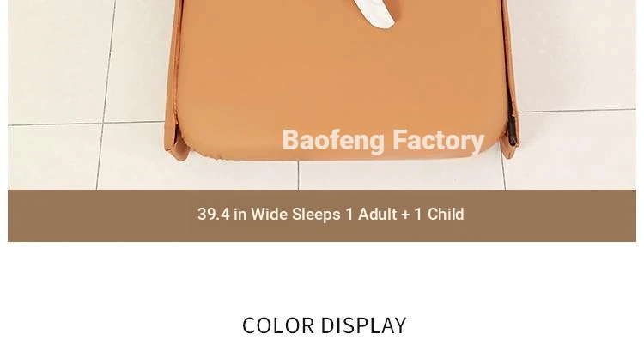644x364 pixels.
Task: Click the tile grout line intersection at left
Action: [101, 123]
